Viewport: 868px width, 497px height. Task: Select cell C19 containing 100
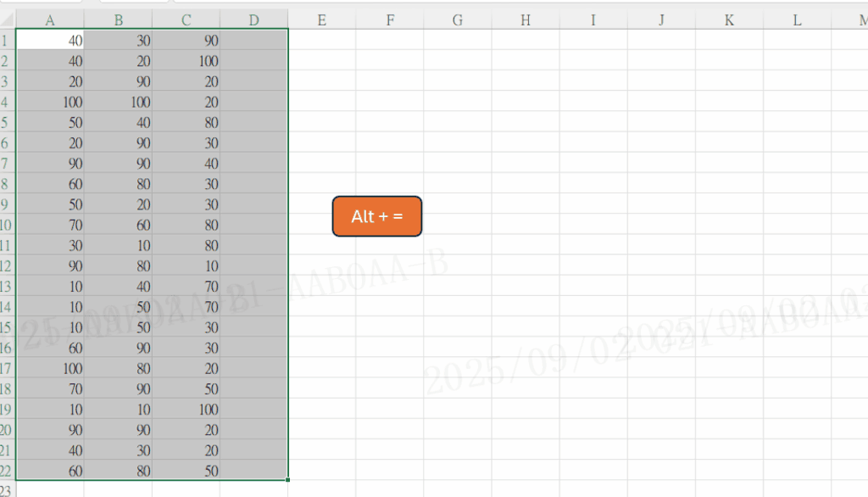click(186, 410)
